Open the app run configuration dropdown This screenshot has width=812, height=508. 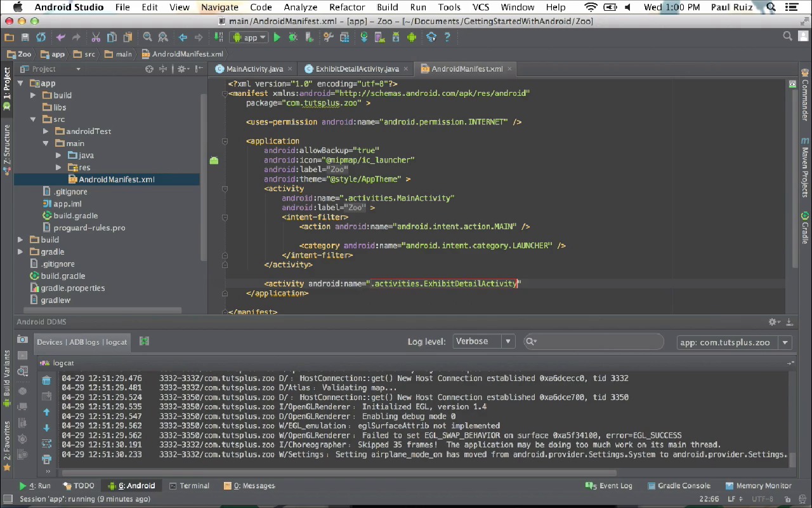click(x=251, y=37)
